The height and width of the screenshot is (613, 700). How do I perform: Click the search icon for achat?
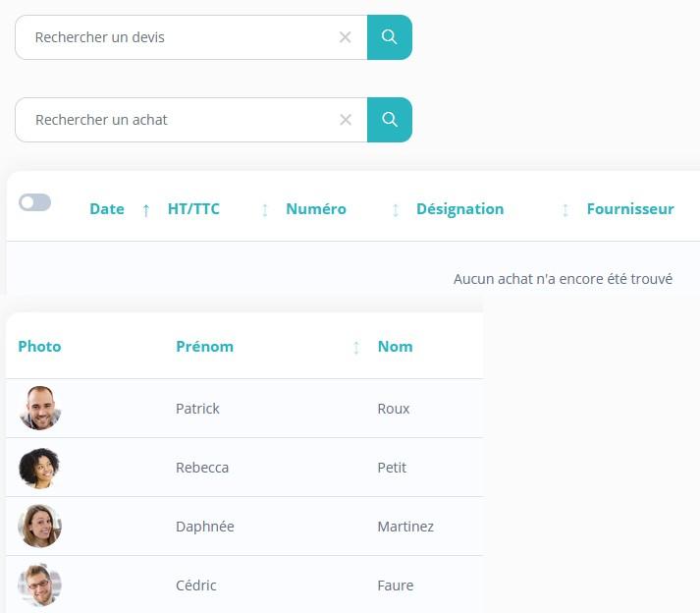[390, 120]
